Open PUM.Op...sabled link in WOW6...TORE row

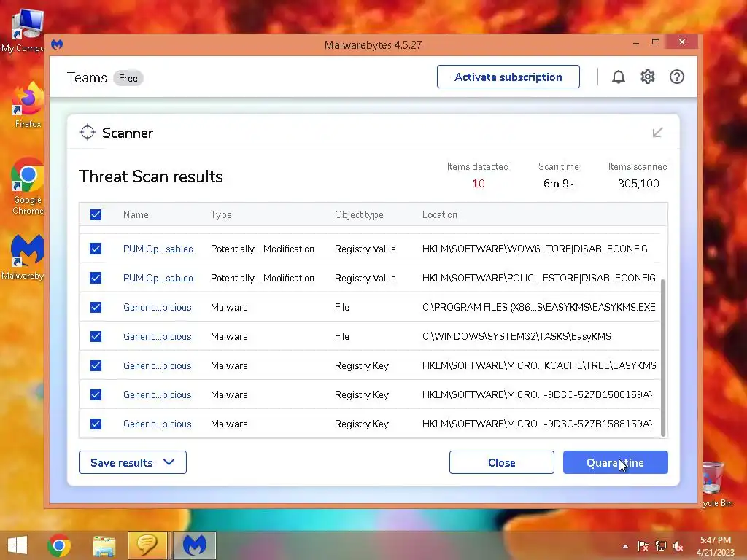pyautogui.click(x=158, y=249)
